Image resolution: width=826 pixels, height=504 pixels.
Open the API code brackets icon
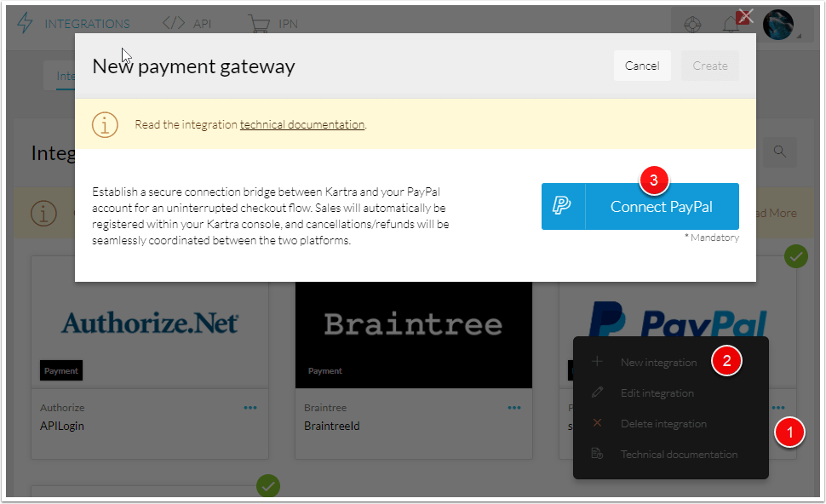tap(173, 23)
